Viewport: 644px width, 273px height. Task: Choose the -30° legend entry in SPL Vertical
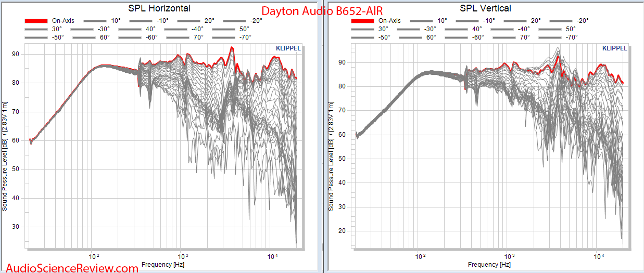click(416, 29)
